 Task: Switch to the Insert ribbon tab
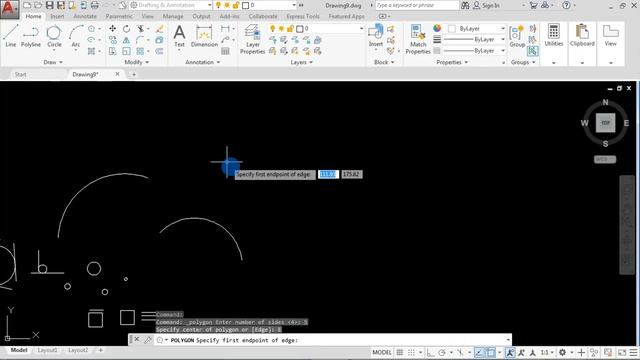57,16
